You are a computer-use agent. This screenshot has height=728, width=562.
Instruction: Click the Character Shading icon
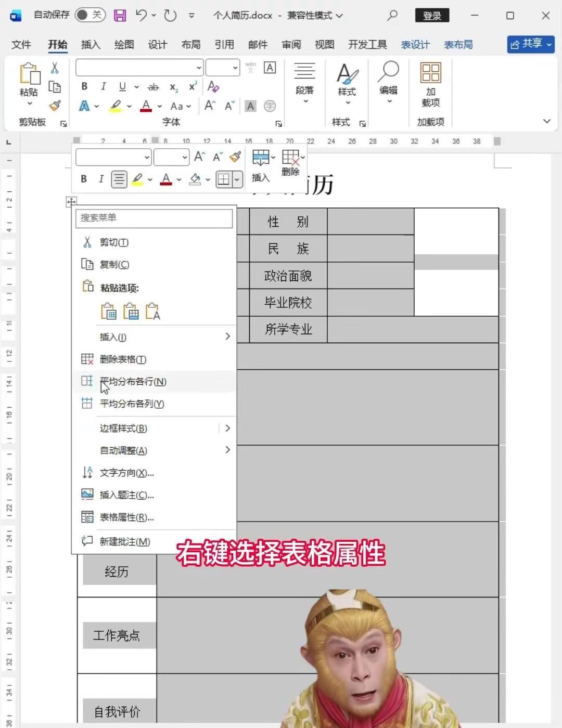pyautogui.click(x=250, y=106)
